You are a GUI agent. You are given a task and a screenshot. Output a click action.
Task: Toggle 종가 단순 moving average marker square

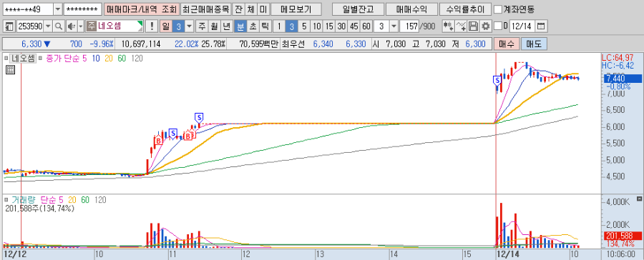(x=40, y=59)
